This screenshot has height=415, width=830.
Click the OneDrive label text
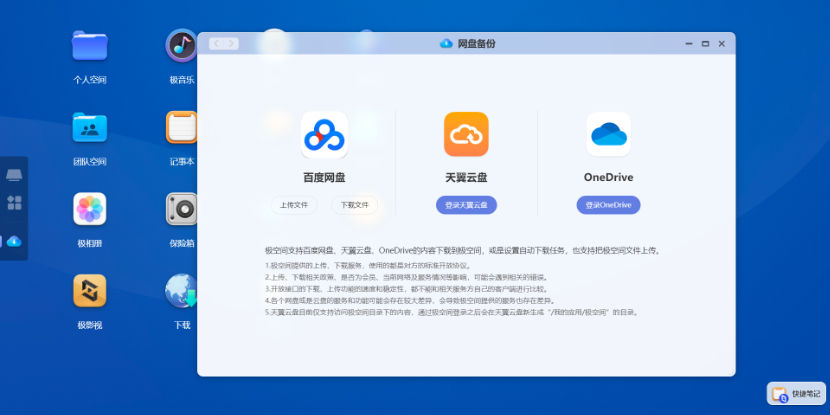(x=609, y=177)
